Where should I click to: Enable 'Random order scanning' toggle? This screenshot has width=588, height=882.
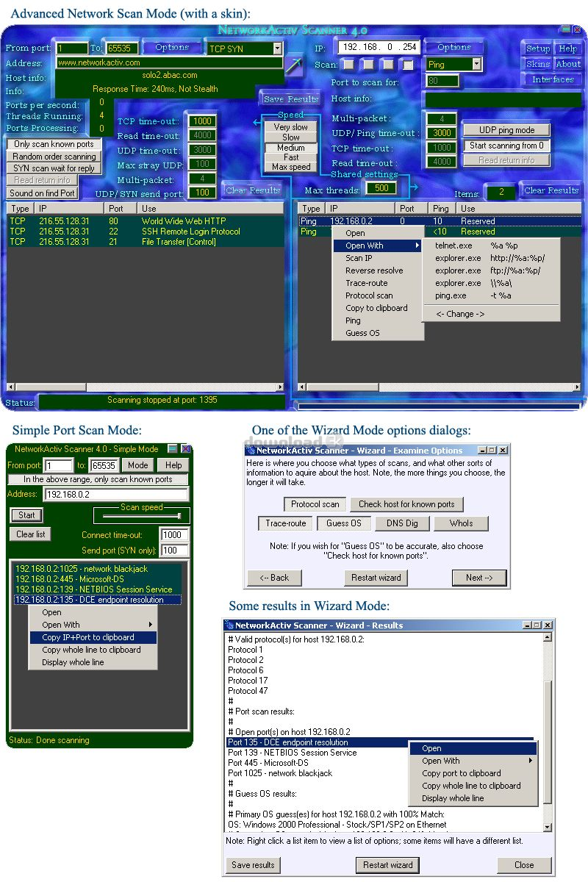[54, 157]
